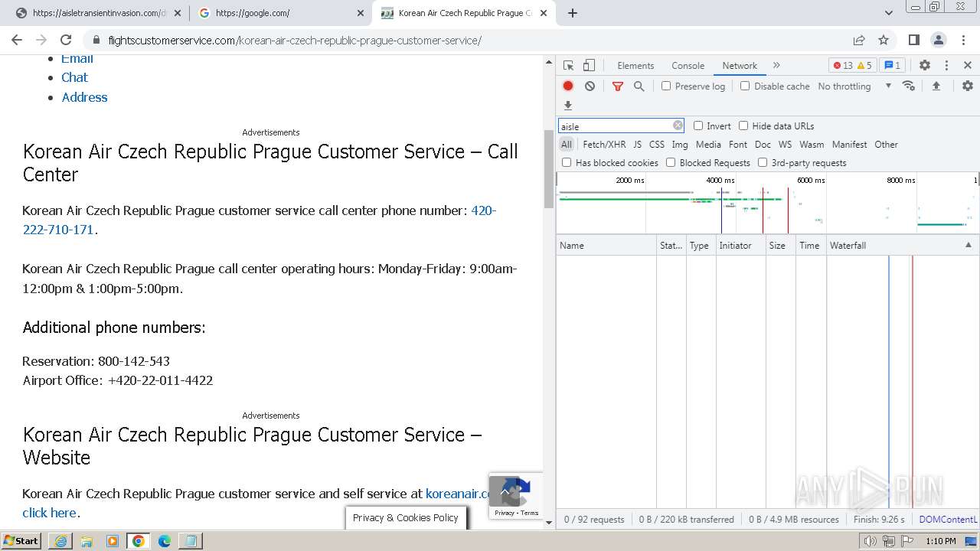980x551 pixels.
Task: Select the inspect element picker icon
Action: coord(568,66)
